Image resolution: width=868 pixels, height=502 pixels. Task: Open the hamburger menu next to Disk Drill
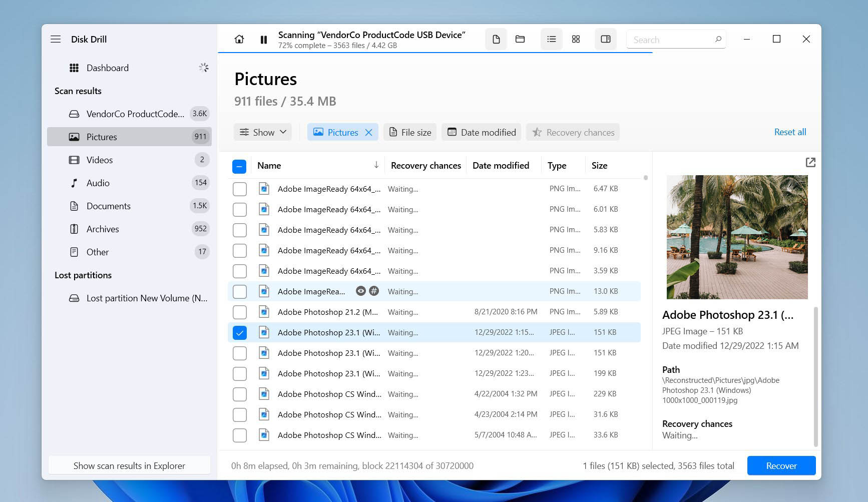point(56,39)
